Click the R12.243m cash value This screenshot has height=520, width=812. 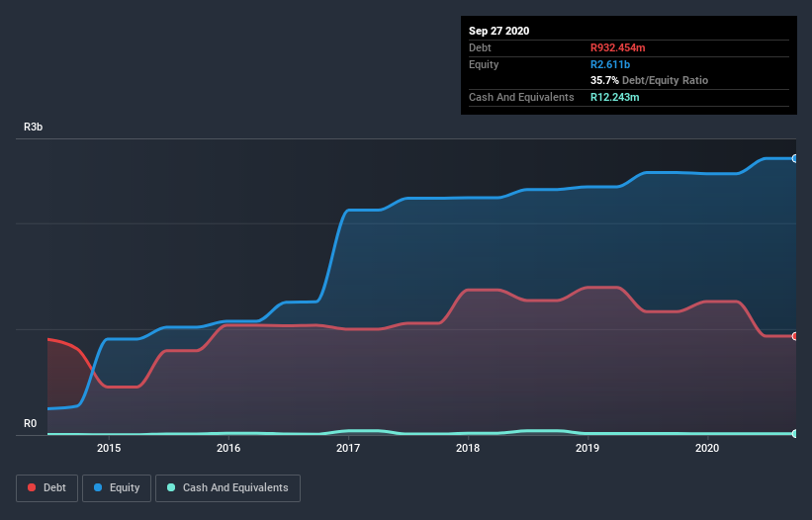point(615,97)
